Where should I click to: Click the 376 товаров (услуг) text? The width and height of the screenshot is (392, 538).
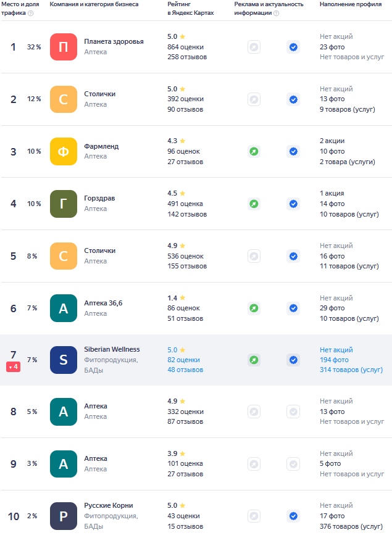click(351, 526)
